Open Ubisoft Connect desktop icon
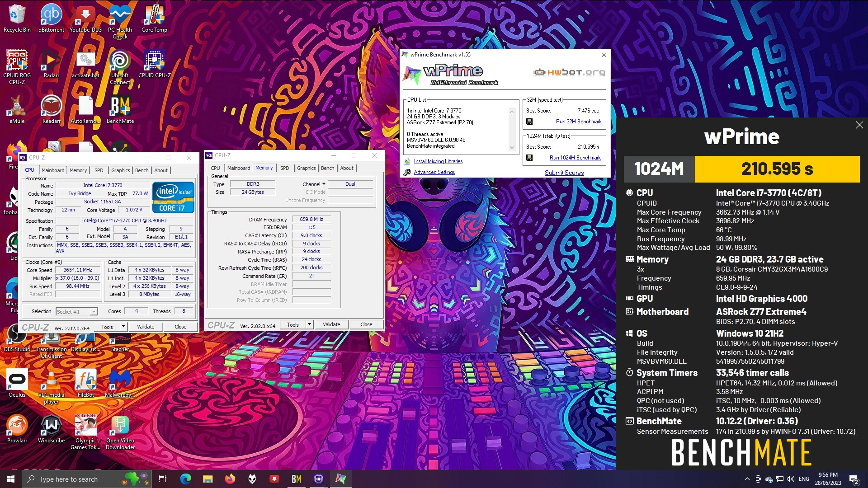The width and height of the screenshot is (868, 488). click(120, 66)
